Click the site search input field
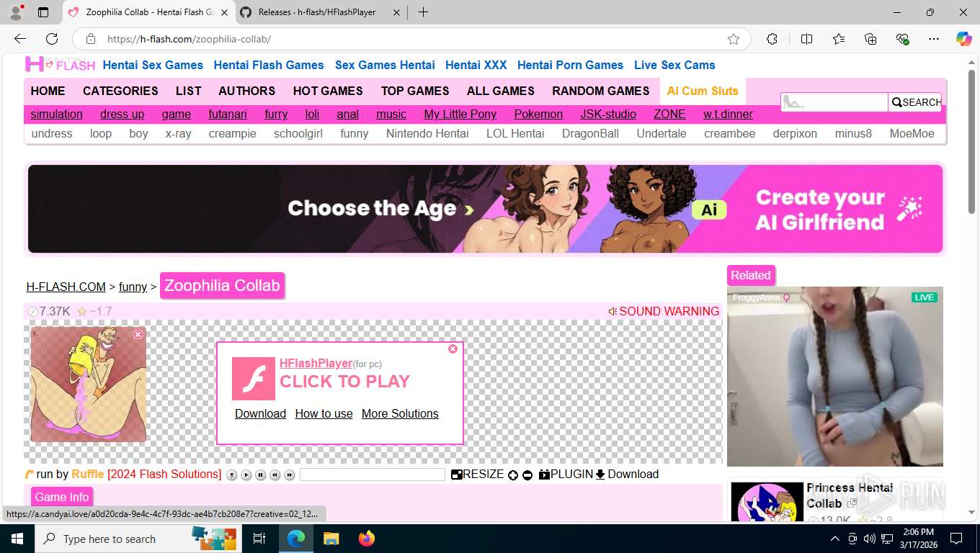 pyautogui.click(x=834, y=102)
